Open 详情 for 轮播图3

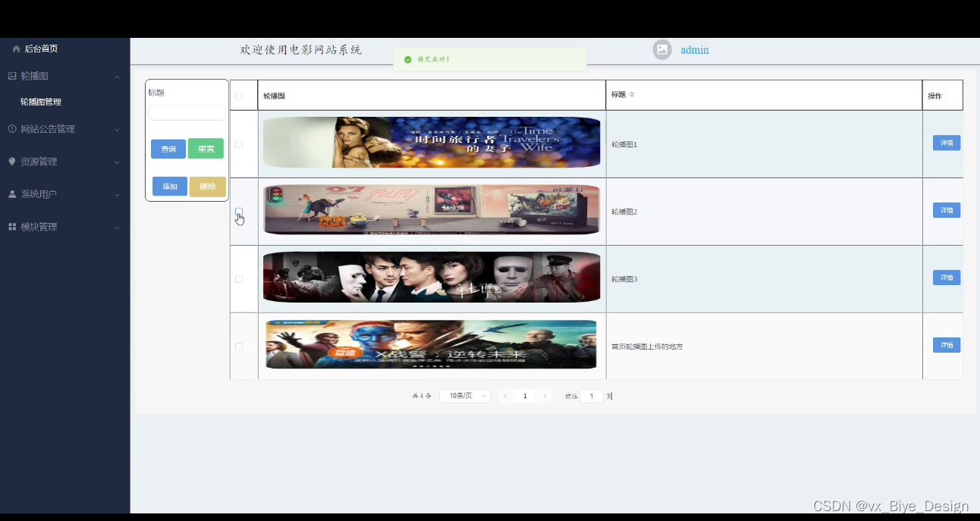point(947,278)
